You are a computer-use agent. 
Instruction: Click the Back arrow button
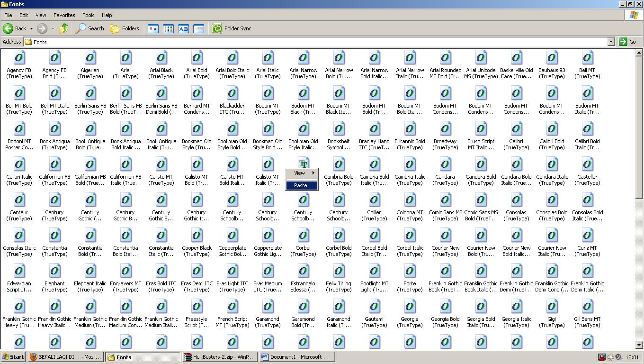14,28
